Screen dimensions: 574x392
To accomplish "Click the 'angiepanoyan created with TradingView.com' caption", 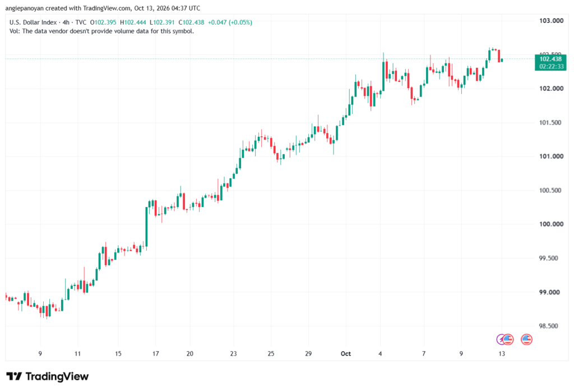I will 68,8.
